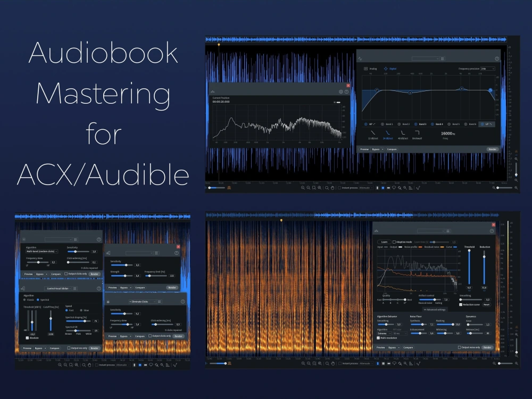Select the hand tool in bottom-left editor toolbar
The width and height of the screenshot is (532, 399).
(89, 365)
